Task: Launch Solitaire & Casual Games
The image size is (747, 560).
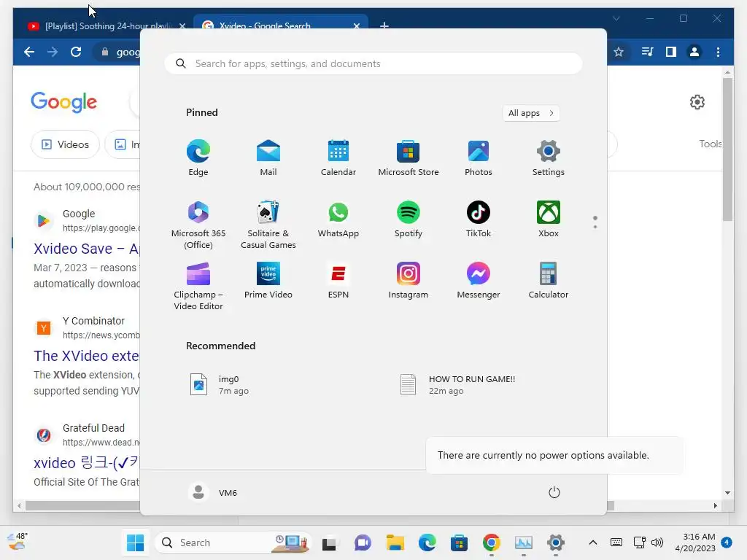Action: click(268, 225)
